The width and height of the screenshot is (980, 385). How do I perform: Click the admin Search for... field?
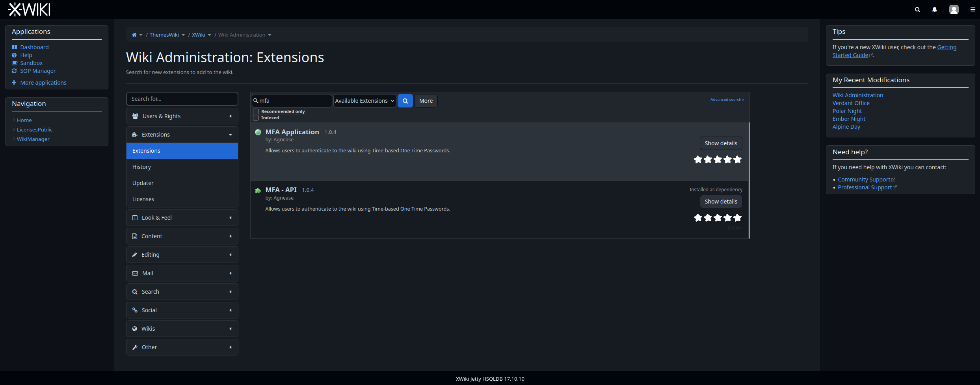coord(182,99)
